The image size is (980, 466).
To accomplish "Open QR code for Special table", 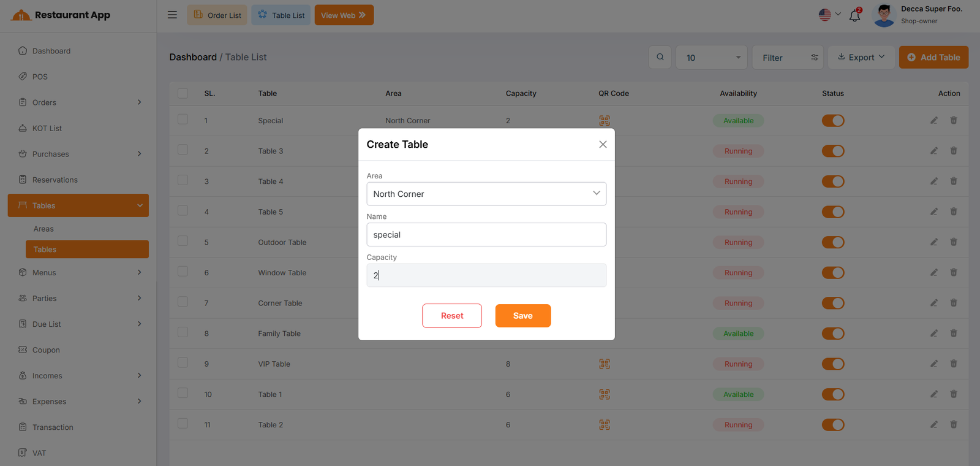I will pos(604,121).
